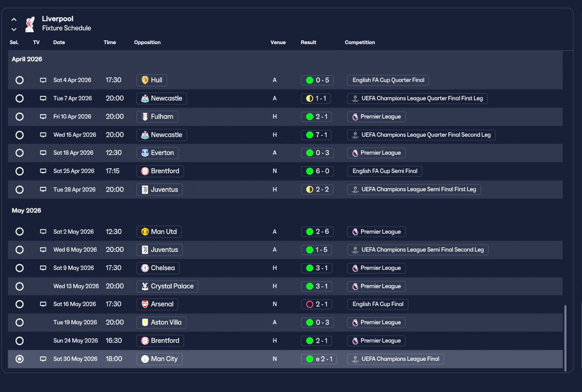582x392 pixels.
Task: Select the Hull fixture radio button
Action: [20, 80]
